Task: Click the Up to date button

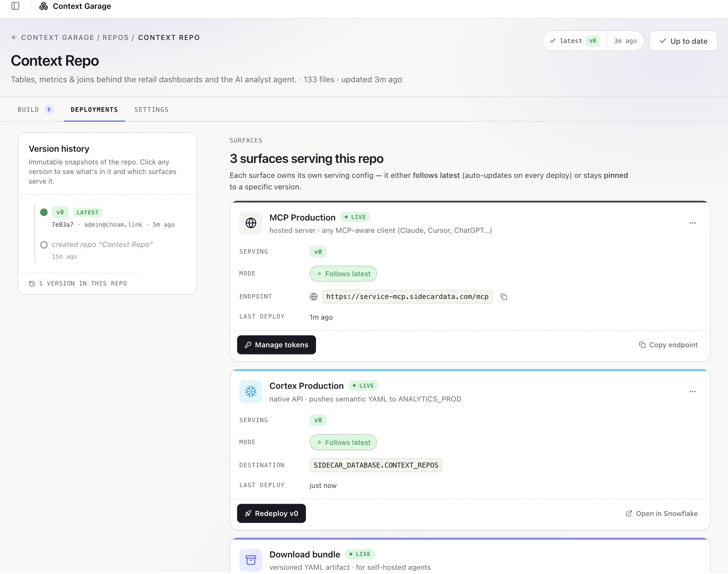Action: coord(683,41)
